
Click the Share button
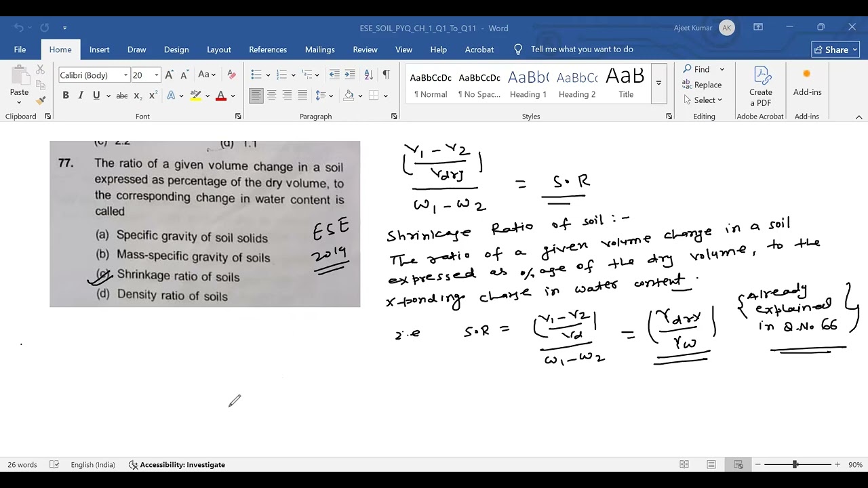[835, 49]
